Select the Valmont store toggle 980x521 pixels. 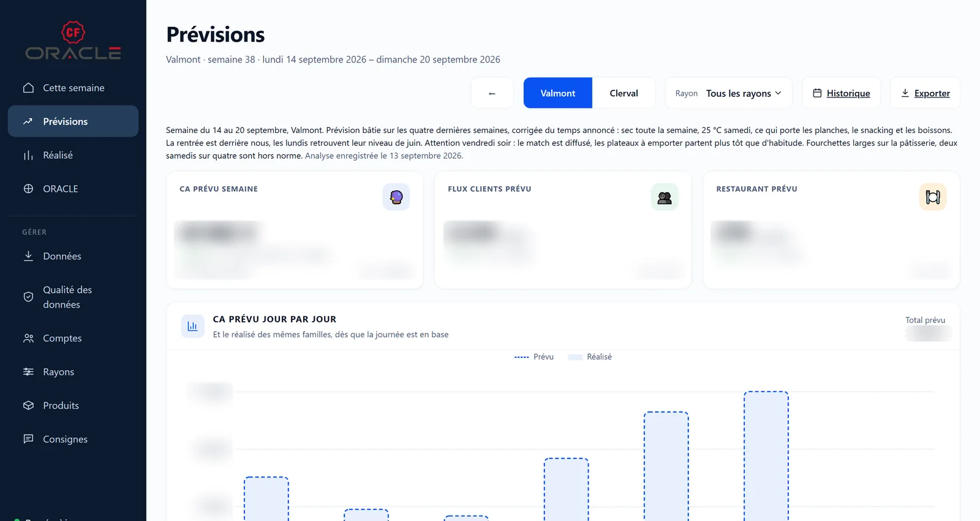tap(558, 93)
